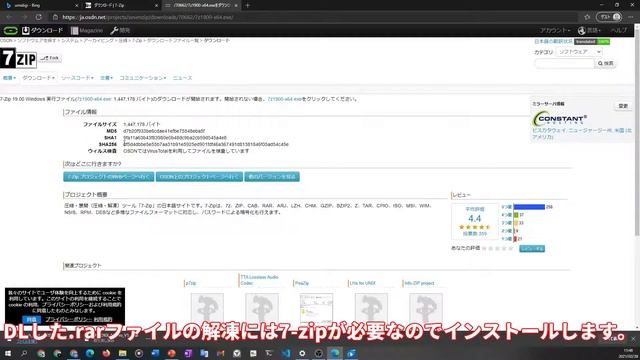Rate the project with the first star
The image size is (640, 360).
(484, 248)
